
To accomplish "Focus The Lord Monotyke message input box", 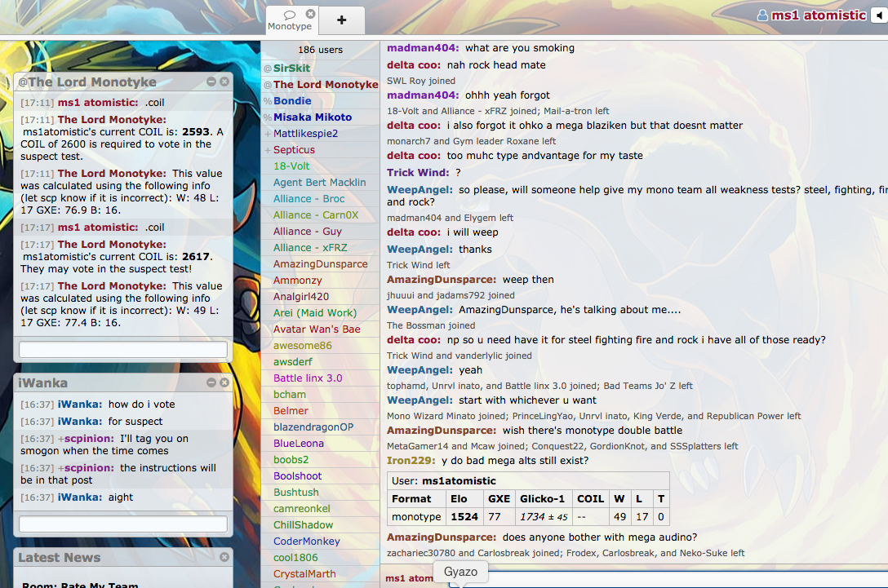I will (123, 349).
